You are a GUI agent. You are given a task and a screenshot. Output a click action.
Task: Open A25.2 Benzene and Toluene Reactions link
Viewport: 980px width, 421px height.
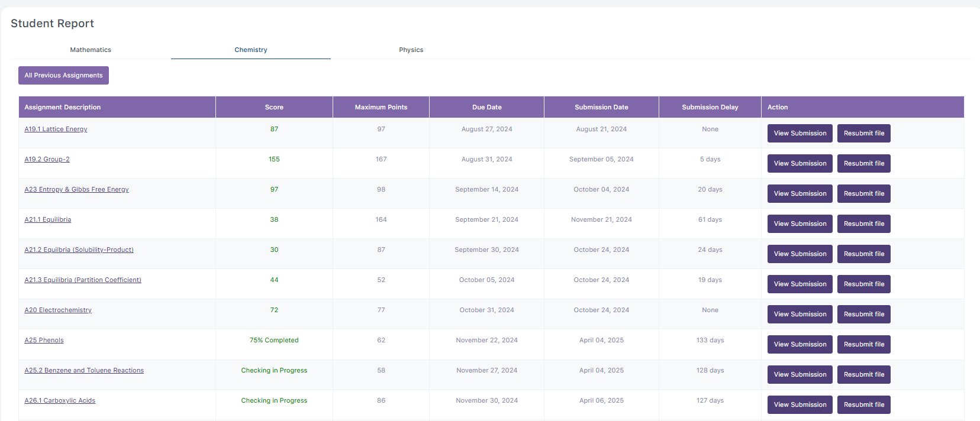click(x=84, y=370)
